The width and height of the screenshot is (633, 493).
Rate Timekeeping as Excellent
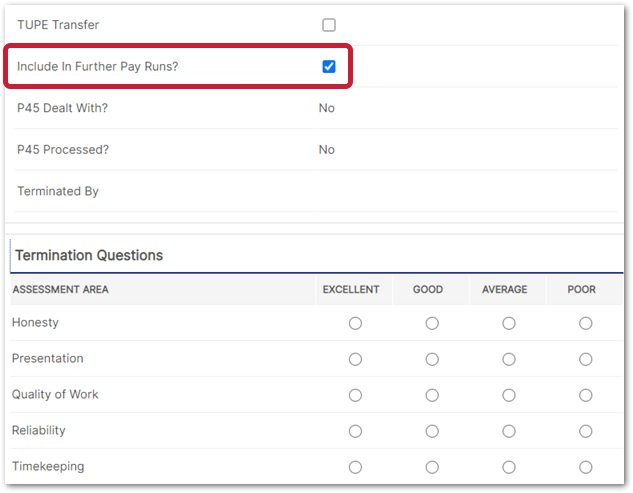[x=355, y=467]
